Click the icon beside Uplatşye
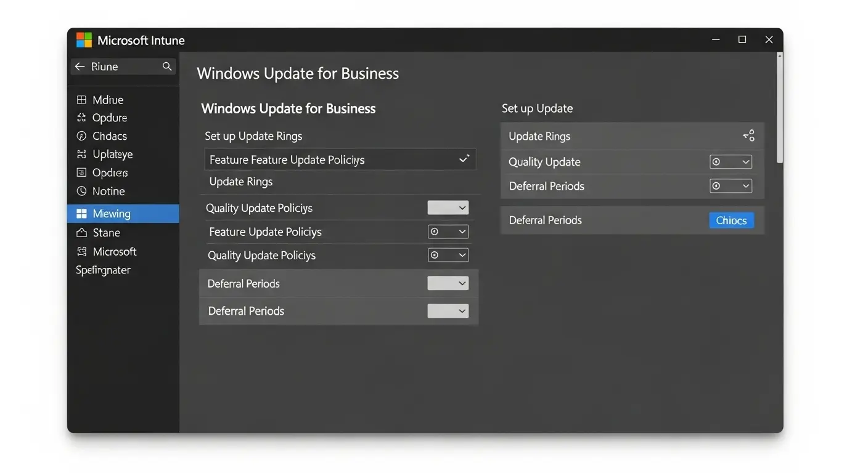Image resolution: width=868 pixels, height=473 pixels. [81, 154]
